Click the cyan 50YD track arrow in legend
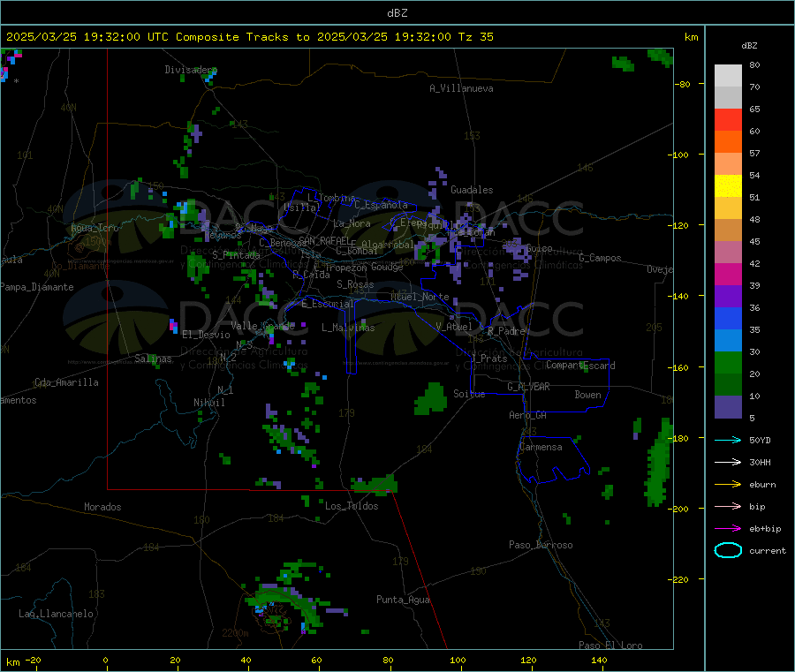 click(728, 440)
